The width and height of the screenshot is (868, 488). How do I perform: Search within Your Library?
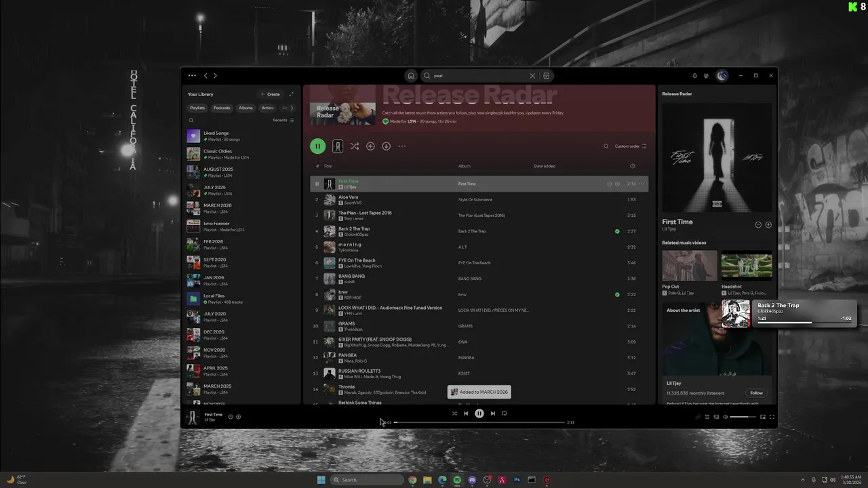[191, 120]
